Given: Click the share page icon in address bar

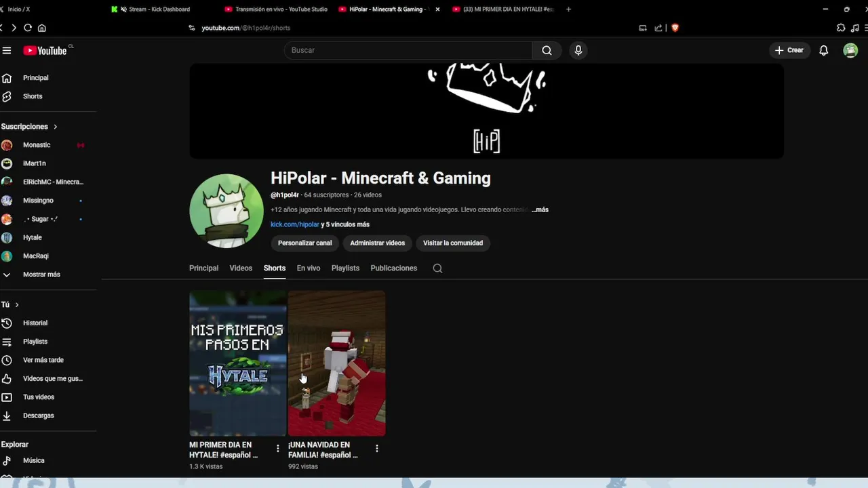Looking at the screenshot, I should 658,28.
